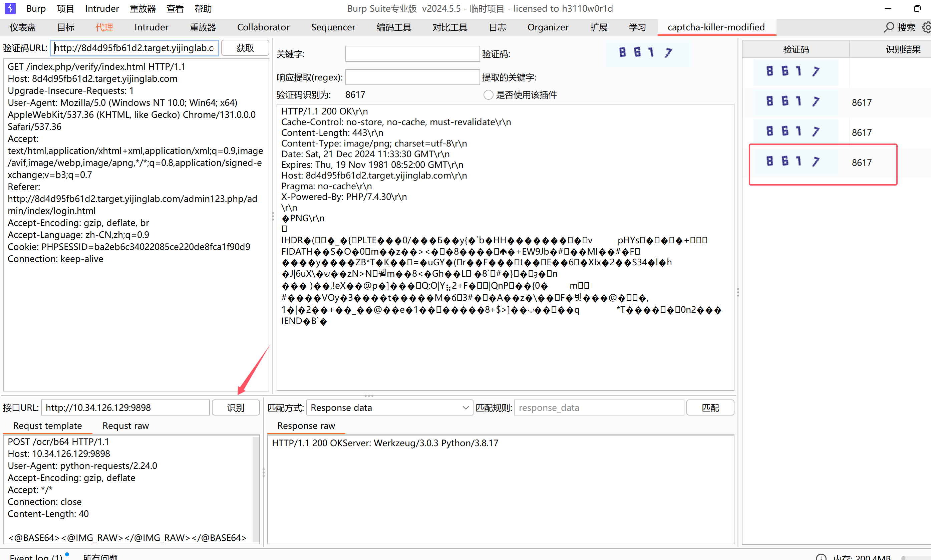Switch to the Sequencer tab
This screenshot has height=560, width=931.
(333, 27)
